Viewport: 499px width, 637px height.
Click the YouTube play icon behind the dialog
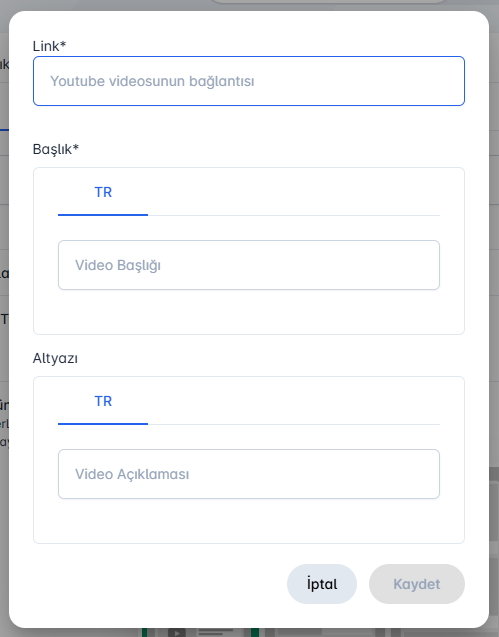(177, 633)
